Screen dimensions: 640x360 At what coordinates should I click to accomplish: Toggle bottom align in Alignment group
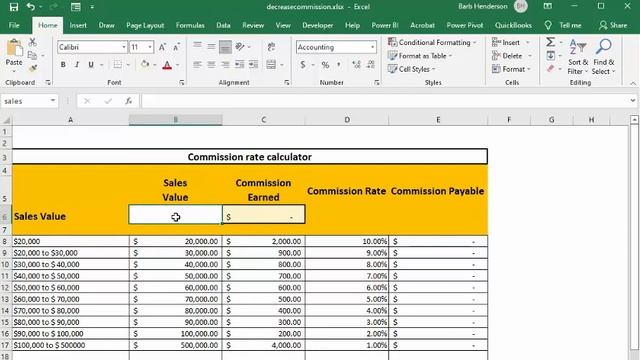[225, 47]
